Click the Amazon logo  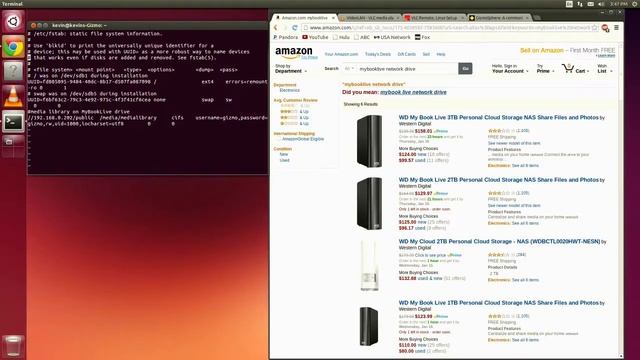(x=294, y=53)
